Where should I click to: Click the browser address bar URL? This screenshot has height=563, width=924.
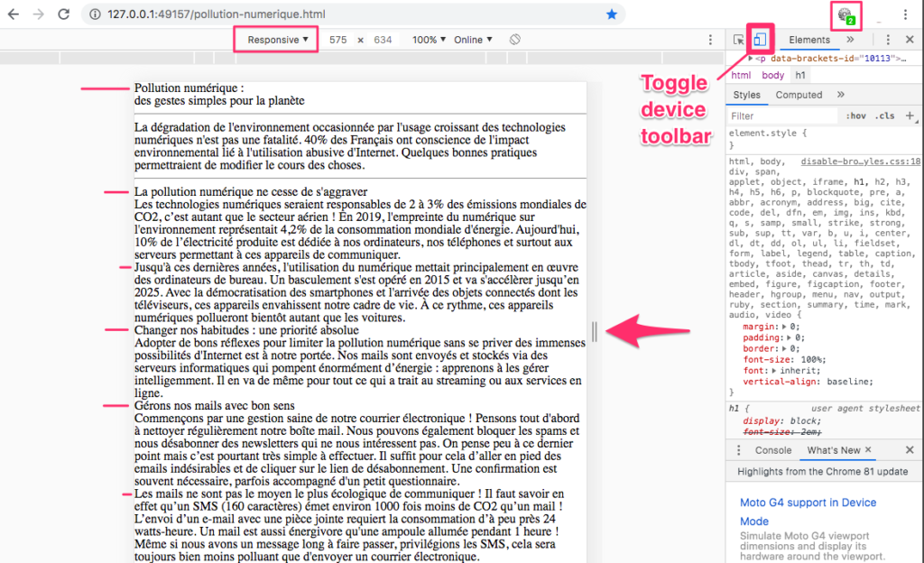(x=217, y=14)
